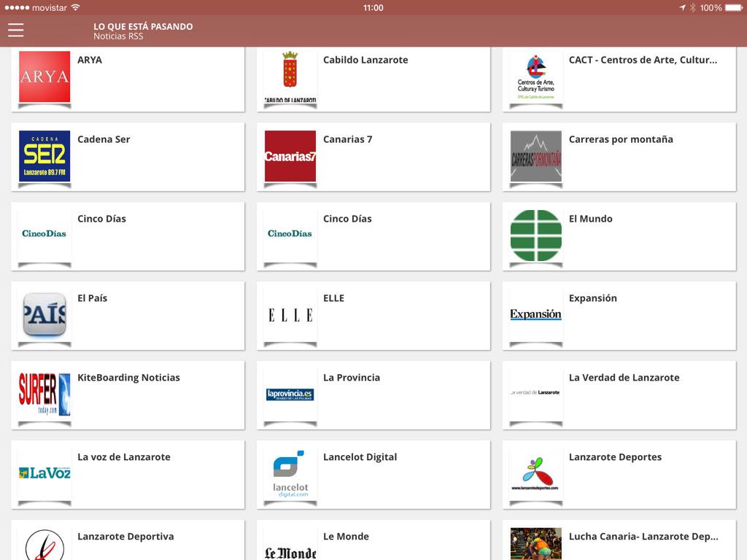Tap the El País app logo

click(44, 315)
